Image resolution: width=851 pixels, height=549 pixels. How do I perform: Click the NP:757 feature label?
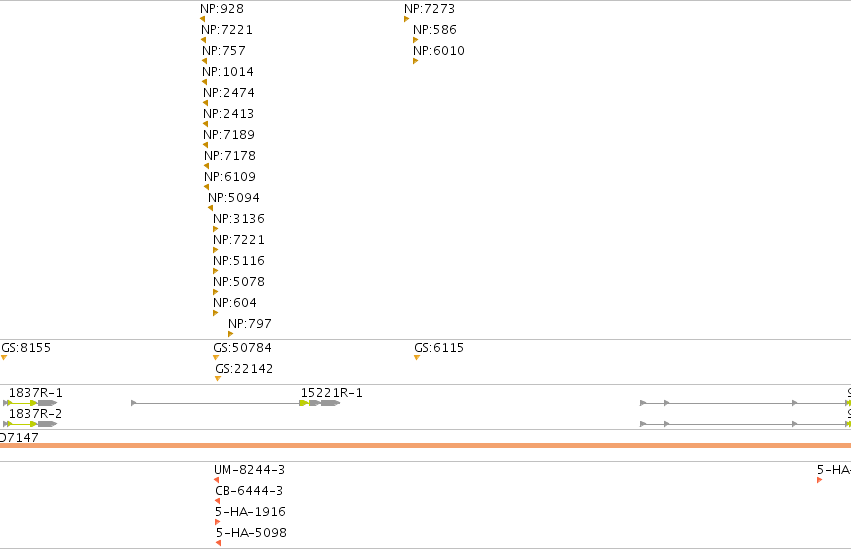[x=224, y=50]
